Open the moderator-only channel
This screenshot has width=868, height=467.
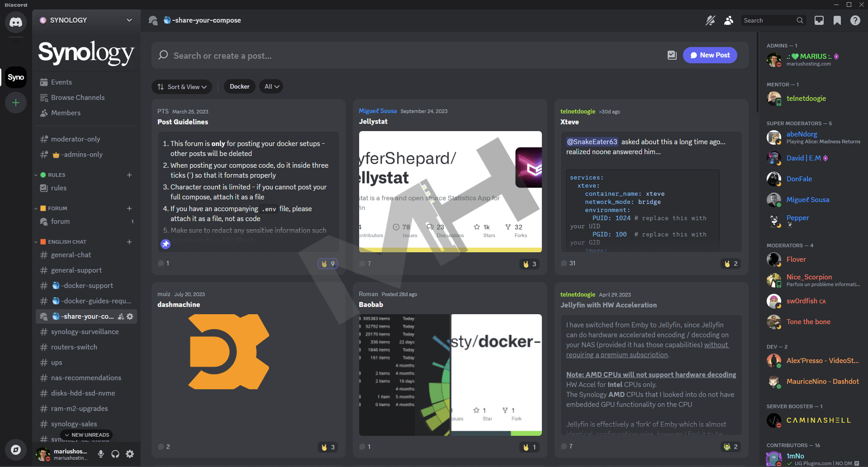[x=86, y=139]
